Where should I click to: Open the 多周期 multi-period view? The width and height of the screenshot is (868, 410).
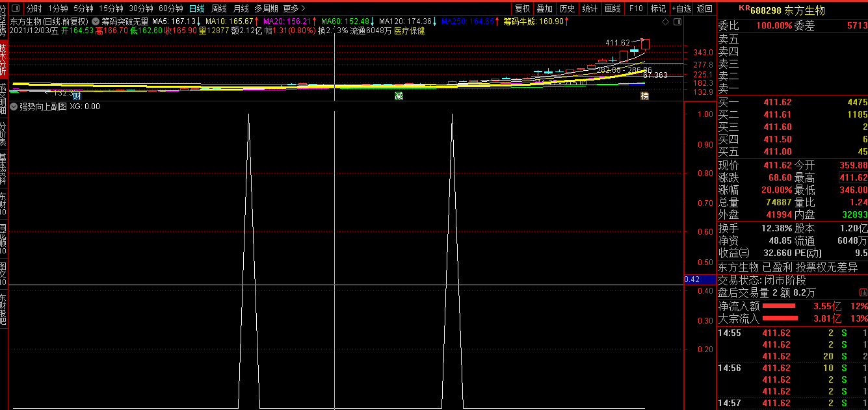tap(267, 8)
